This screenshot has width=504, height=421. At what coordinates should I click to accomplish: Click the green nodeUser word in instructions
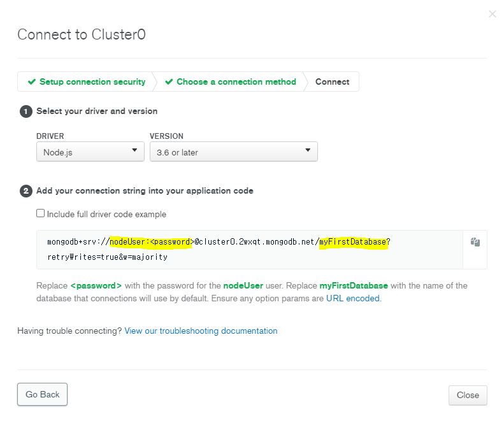pyautogui.click(x=243, y=285)
